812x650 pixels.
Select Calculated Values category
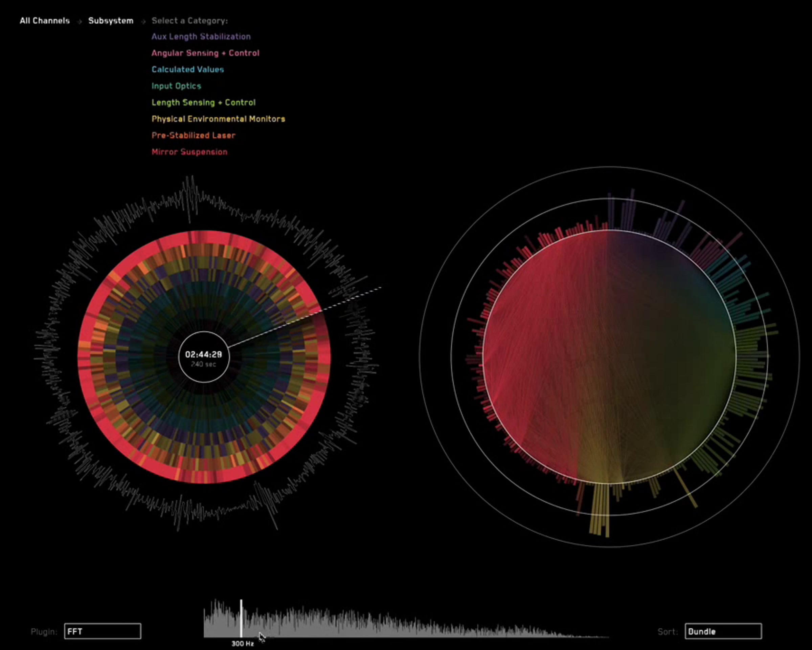pos(187,69)
